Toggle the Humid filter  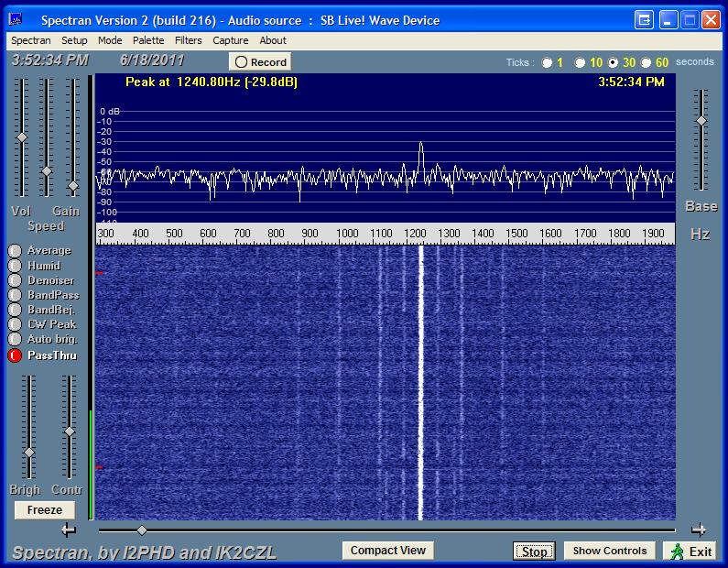(x=15, y=266)
